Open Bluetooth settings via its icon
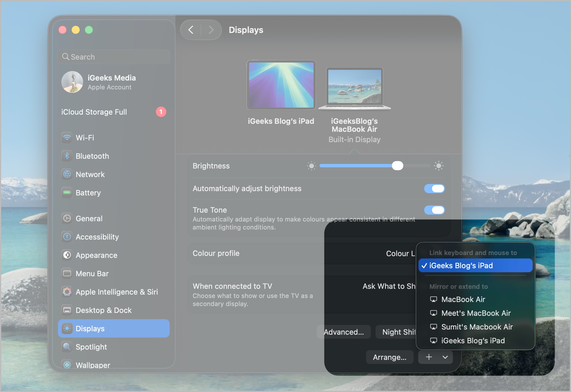Image resolution: width=571 pixels, height=392 pixels. pyautogui.click(x=67, y=156)
